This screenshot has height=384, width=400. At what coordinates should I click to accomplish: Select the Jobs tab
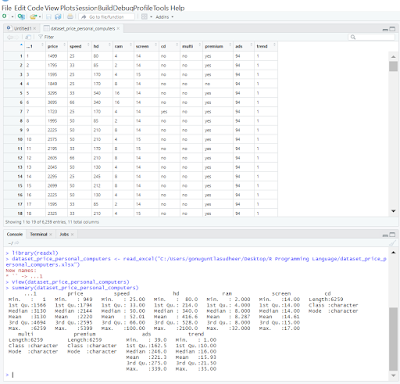64,234
